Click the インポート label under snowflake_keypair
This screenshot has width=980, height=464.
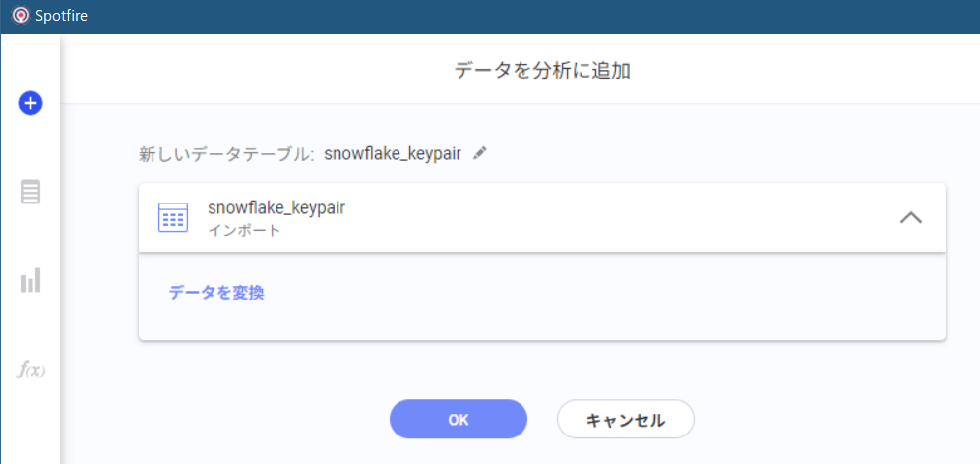click(x=244, y=230)
